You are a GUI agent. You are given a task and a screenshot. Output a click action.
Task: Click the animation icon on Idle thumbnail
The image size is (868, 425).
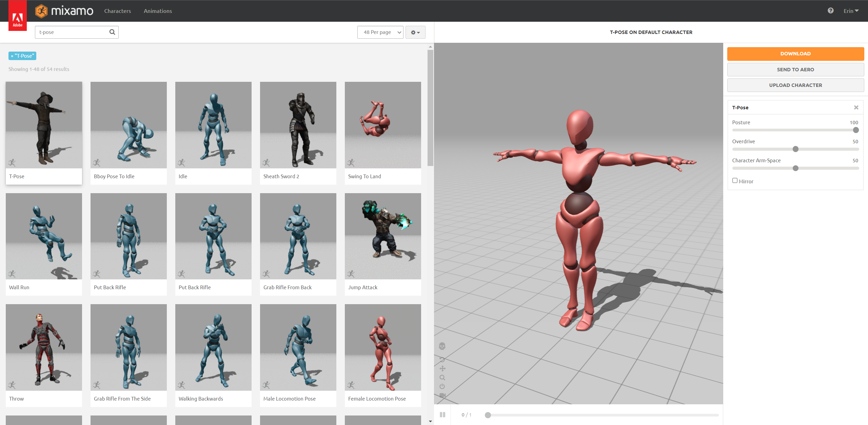tap(182, 163)
